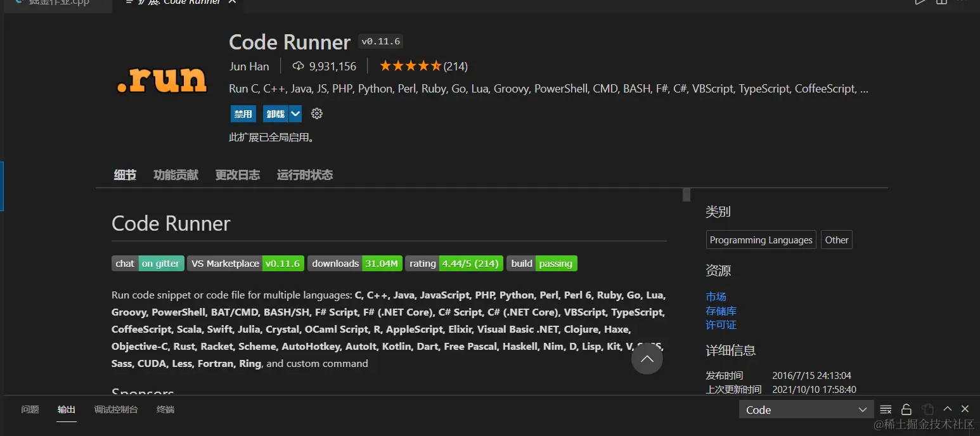980x436 pixels.
Task: Switch to the 运行时状态 tab
Action: (305, 175)
